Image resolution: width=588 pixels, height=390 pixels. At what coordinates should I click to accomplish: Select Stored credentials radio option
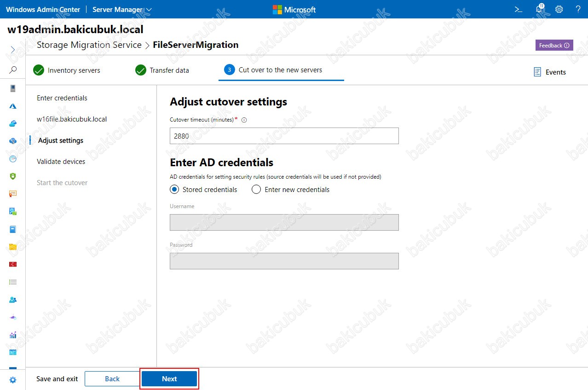(204, 189)
